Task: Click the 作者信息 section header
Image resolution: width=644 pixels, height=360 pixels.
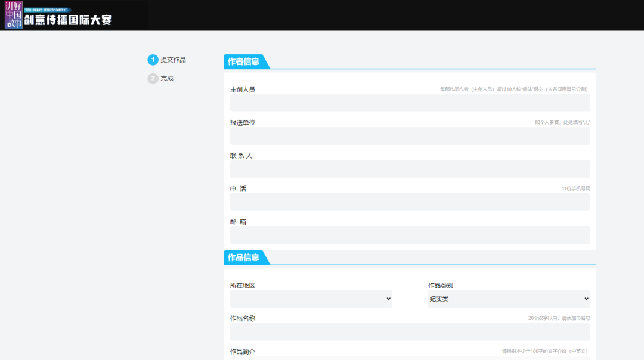Action: point(244,61)
